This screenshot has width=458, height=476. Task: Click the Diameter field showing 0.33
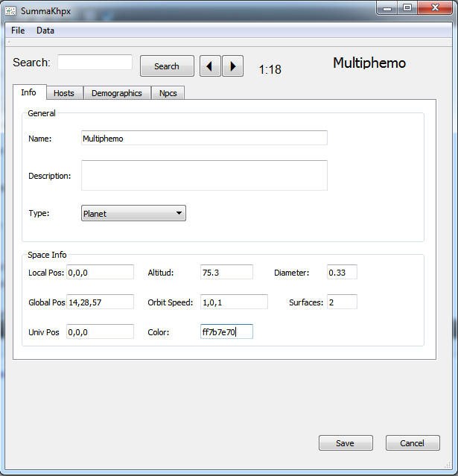click(x=342, y=272)
